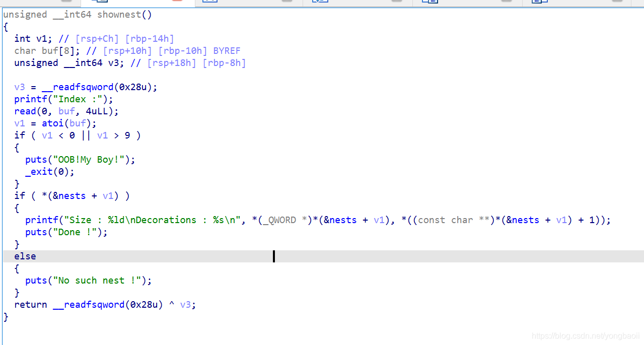Click the 'v1 < 0' condition
This screenshot has height=345, width=644.
click(58, 135)
